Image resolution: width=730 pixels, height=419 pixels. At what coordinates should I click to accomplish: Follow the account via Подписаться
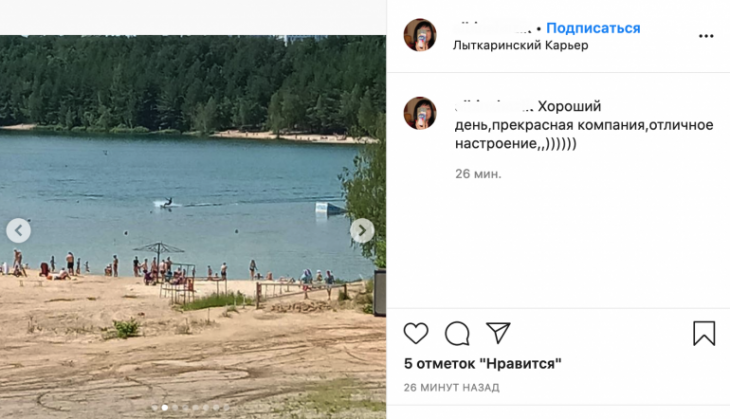point(593,28)
